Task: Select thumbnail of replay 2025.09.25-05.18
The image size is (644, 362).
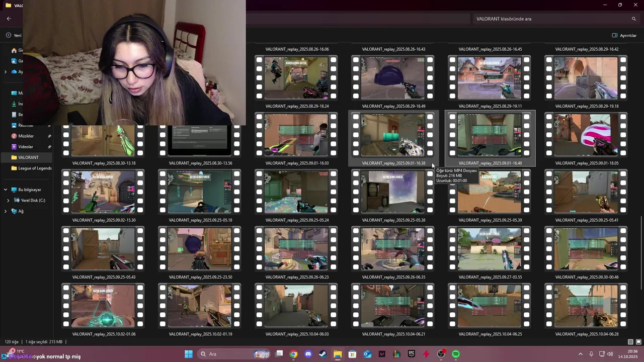Action: [x=200, y=192]
